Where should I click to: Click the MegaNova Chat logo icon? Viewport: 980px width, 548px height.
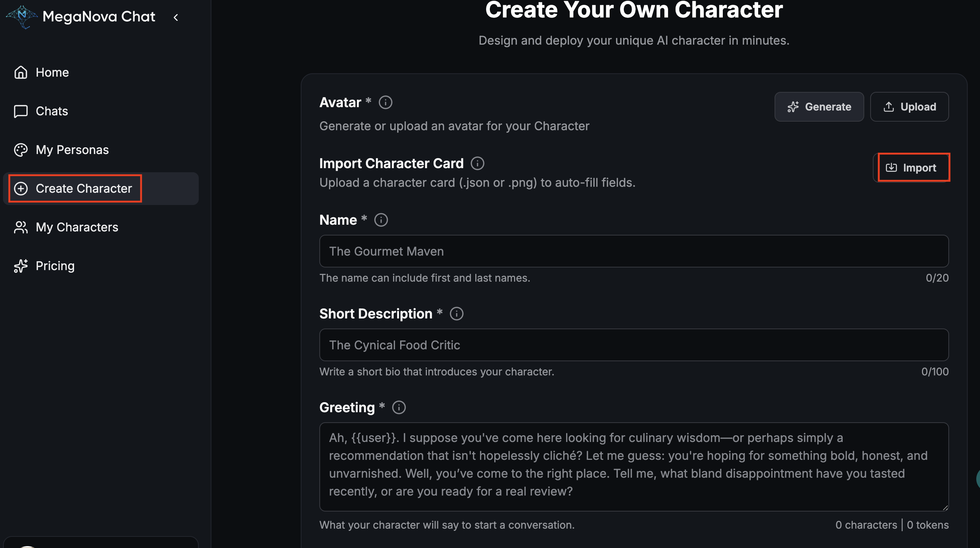click(22, 17)
